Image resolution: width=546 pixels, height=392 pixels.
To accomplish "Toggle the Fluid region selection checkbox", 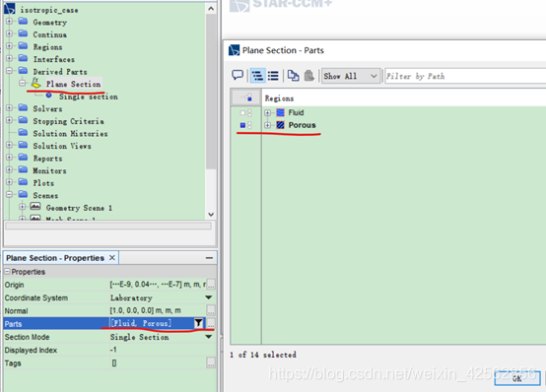I will tap(242, 113).
